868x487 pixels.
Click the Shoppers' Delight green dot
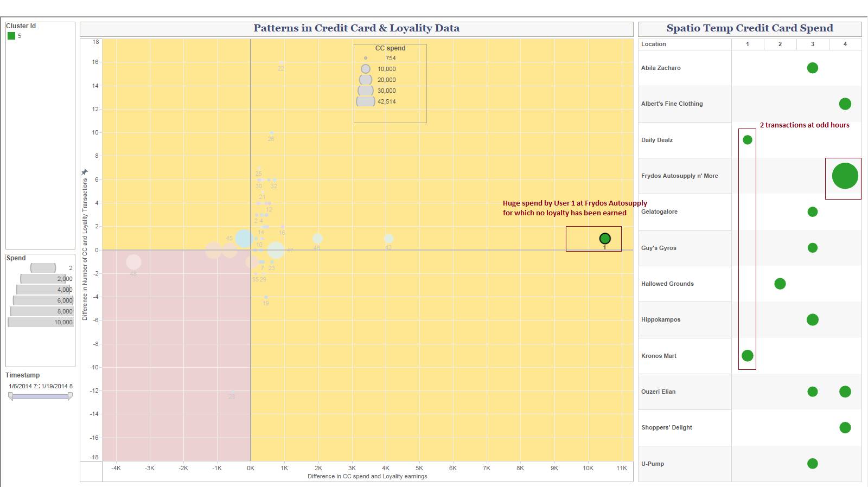[x=845, y=427]
